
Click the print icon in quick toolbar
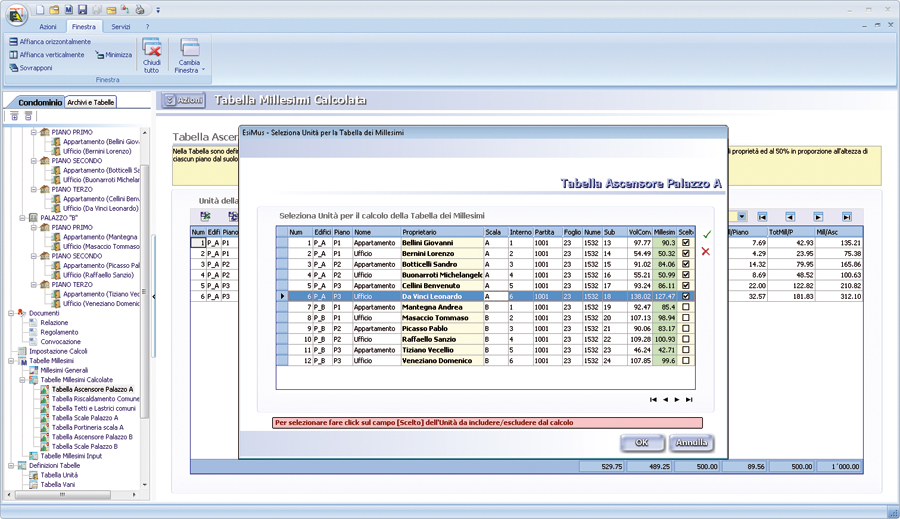tap(139, 9)
